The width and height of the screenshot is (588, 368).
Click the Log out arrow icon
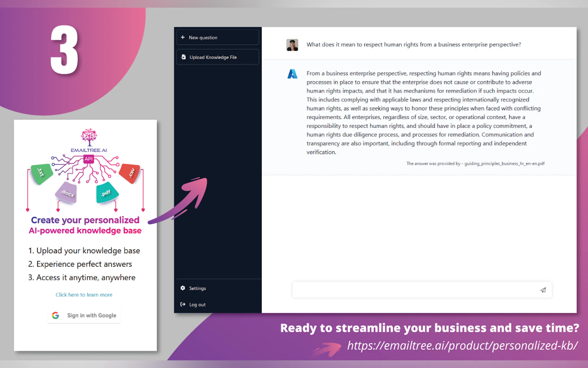(x=183, y=304)
